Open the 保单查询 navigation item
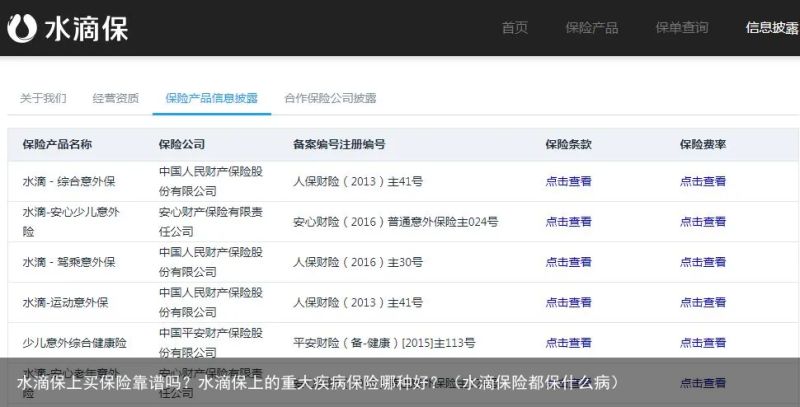The height and width of the screenshot is (407, 800). point(682,28)
